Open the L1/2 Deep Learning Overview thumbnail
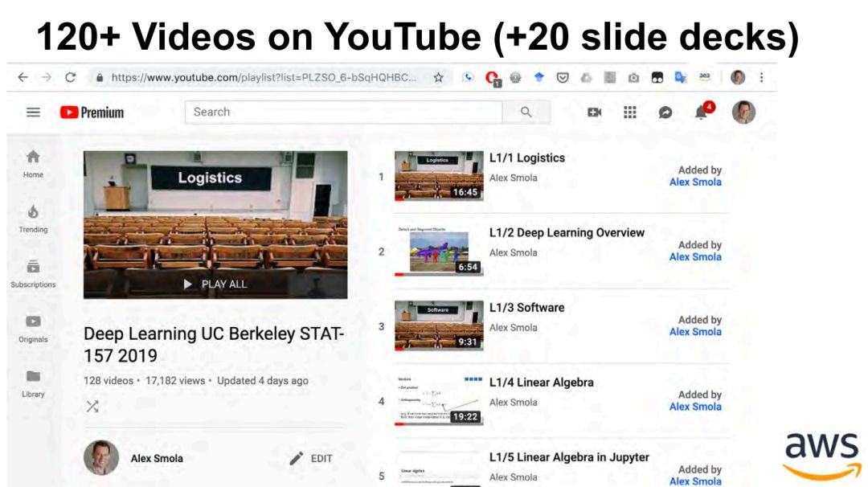868x487 pixels. pyautogui.click(x=439, y=251)
